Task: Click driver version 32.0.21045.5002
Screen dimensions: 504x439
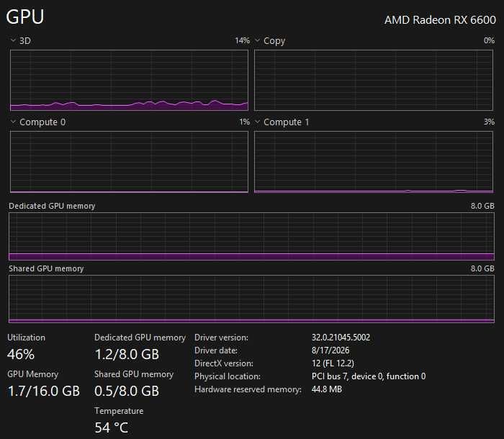Action: pos(341,337)
